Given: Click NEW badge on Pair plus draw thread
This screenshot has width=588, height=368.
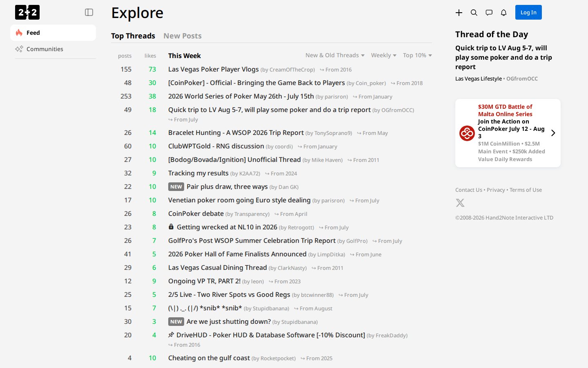Looking at the screenshot, I should point(176,187).
